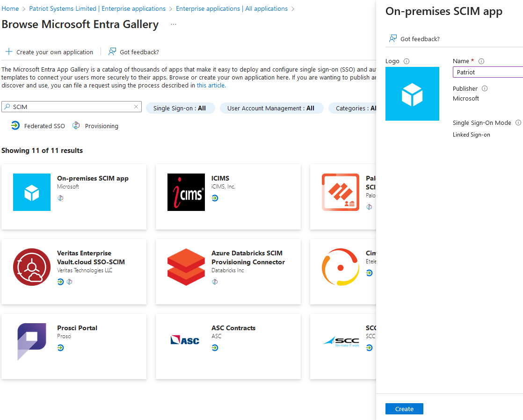This screenshot has width=523, height=420.
Task: Click the Provisioning legend label
Action: [102, 126]
